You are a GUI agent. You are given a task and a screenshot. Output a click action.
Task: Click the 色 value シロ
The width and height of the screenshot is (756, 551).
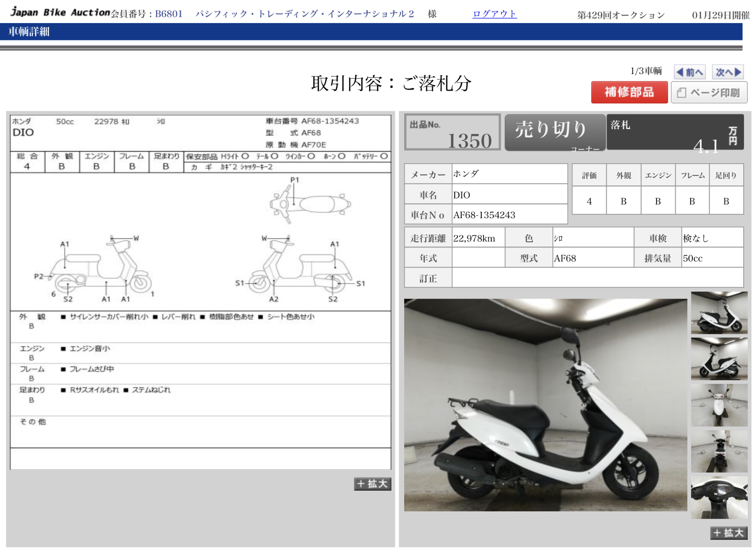tap(558, 238)
